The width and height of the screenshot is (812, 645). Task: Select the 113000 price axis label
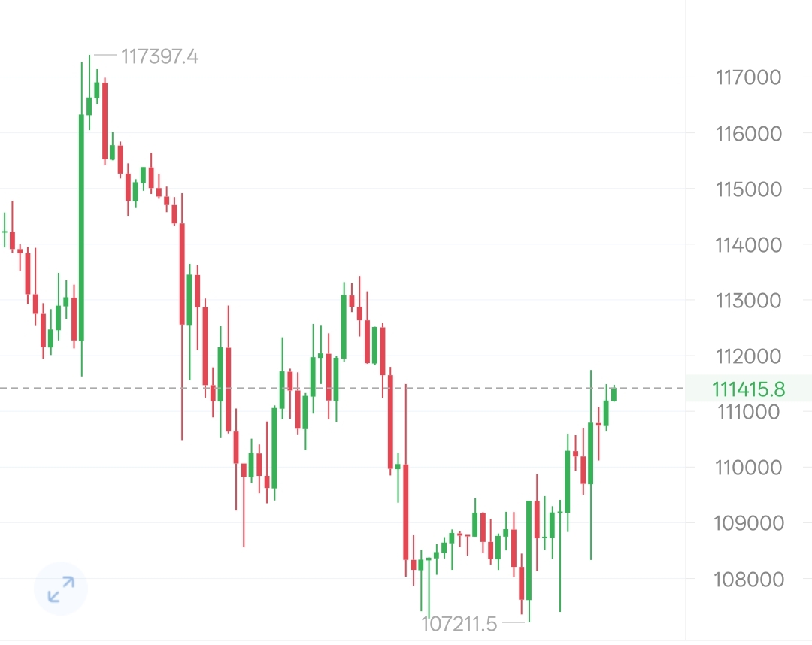[750, 301]
